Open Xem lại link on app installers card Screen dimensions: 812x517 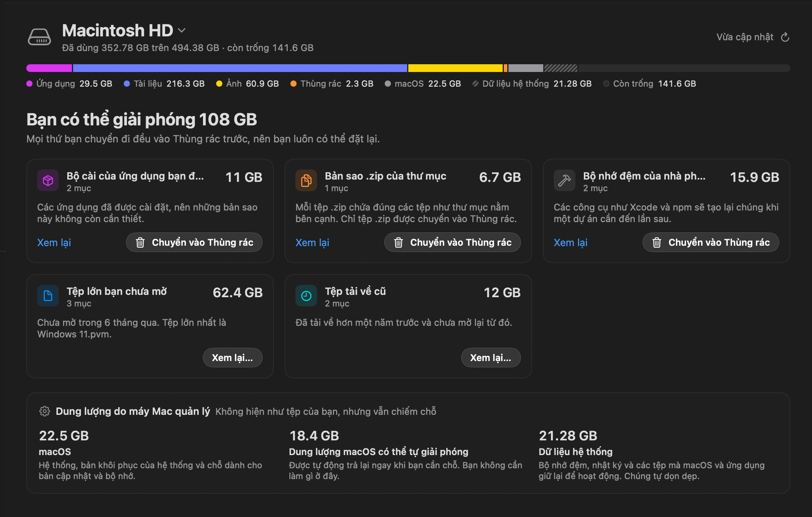pyautogui.click(x=54, y=243)
